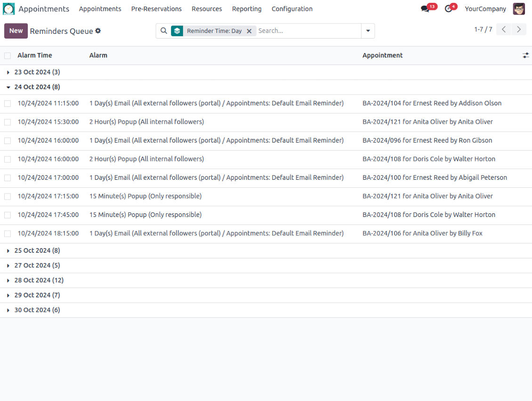Go to the next page arrow
Viewport: 532px width, 401px height.
point(518,30)
